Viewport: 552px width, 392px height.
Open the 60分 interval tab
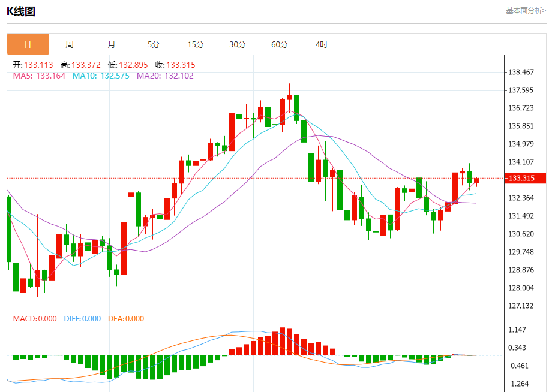[280, 44]
